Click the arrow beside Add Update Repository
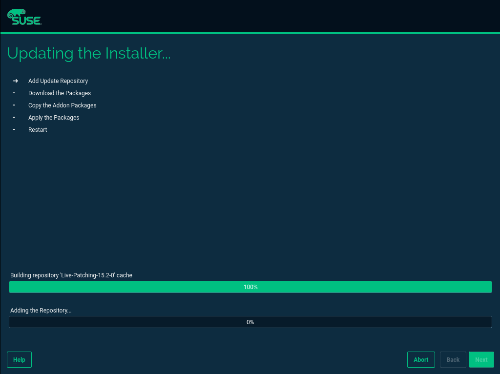This screenshot has width=500, height=374. [15, 81]
